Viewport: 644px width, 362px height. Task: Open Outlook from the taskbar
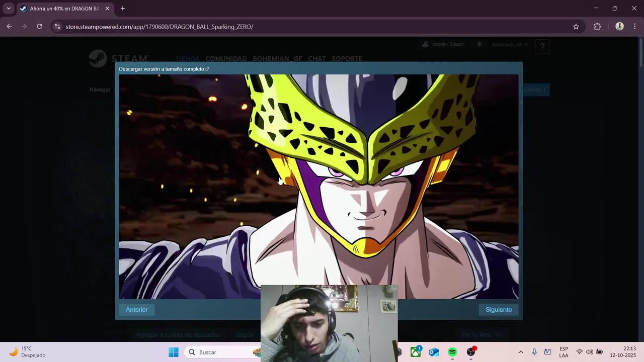(x=434, y=352)
